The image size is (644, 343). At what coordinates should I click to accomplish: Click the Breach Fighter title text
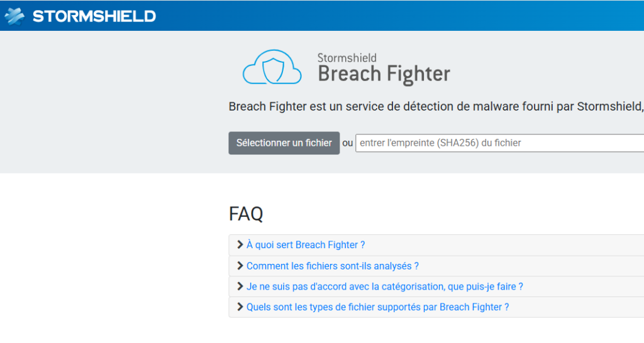click(x=384, y=74)
